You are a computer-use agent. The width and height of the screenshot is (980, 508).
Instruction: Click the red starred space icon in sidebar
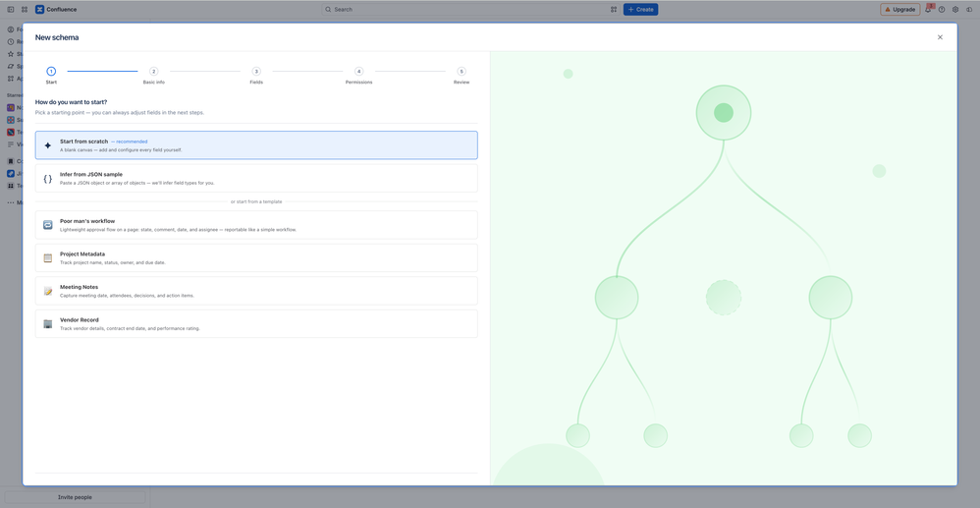pos(10,132)
